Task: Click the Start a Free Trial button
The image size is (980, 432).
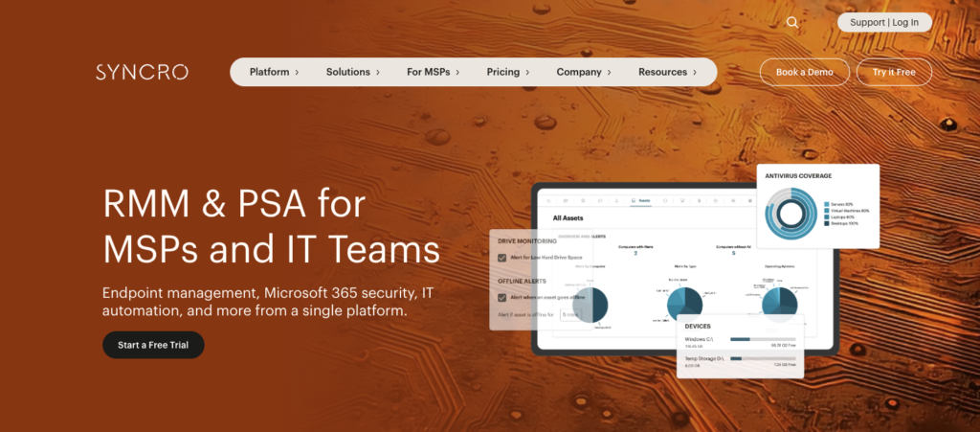Action: [x=153, y=345]
